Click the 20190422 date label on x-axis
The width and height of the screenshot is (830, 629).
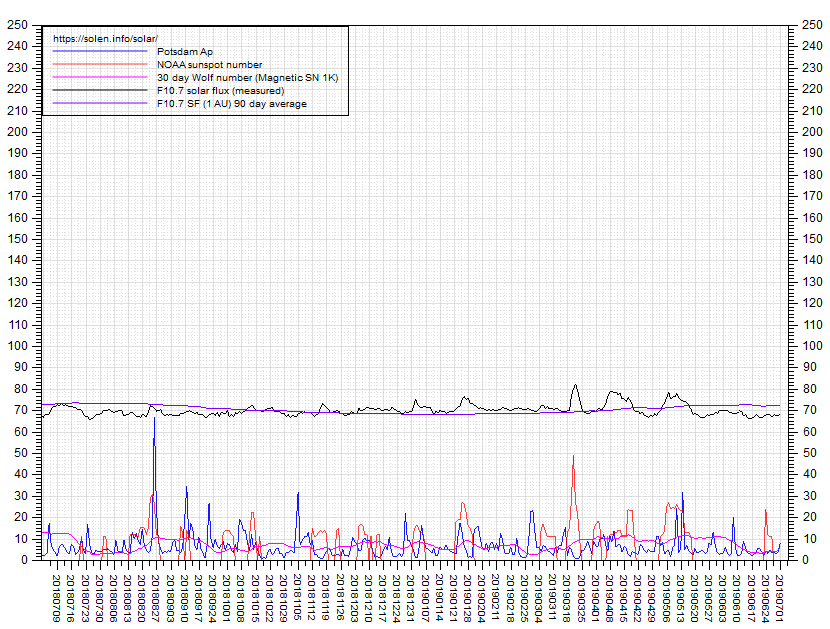637,598
